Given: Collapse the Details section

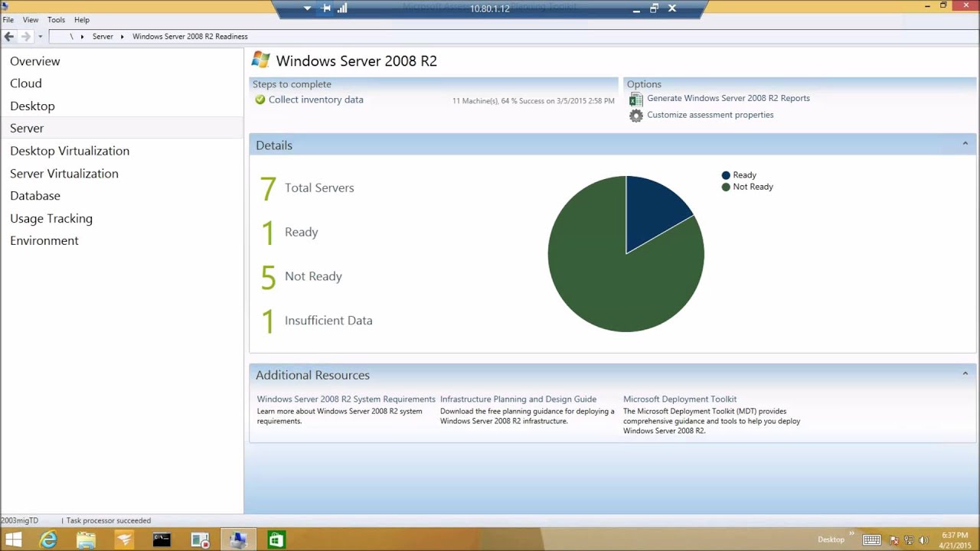Looking at the screenshot, I should [x=965, y=144].
